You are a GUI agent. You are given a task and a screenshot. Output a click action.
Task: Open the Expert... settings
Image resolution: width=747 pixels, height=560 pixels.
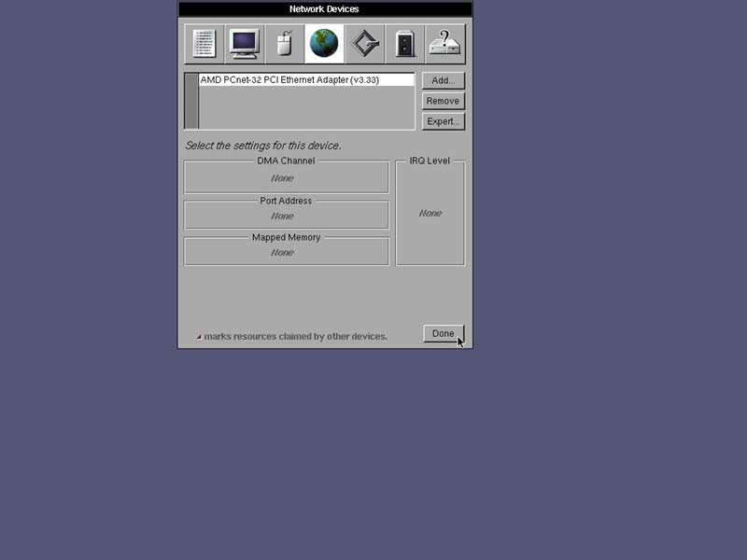tap(443, 121)
